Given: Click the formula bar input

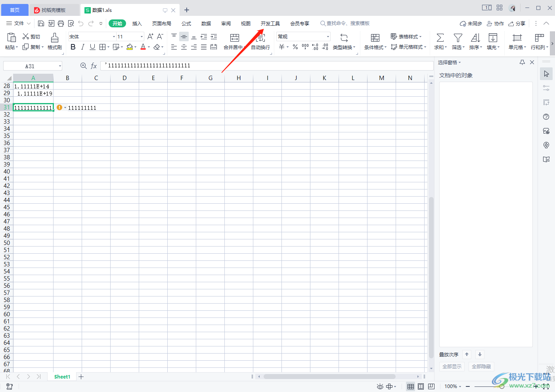Looking at the screenshot, I should point(267,65).
